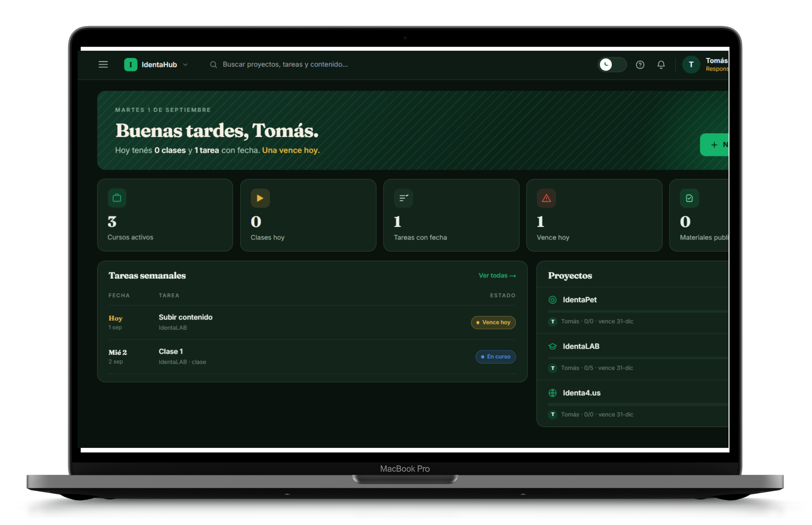Click the Identa4.us globe icon
This screenshot has height=525, width=812.
(553, 393)
